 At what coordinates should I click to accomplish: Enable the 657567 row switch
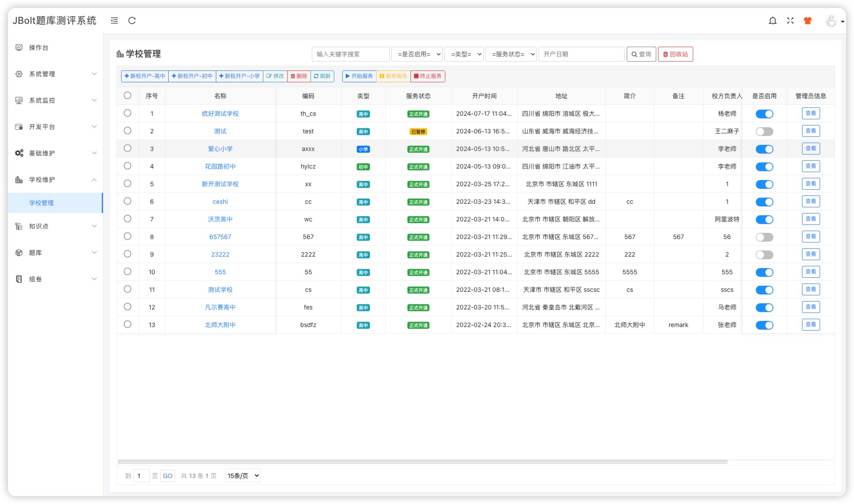tap(765, 237)
